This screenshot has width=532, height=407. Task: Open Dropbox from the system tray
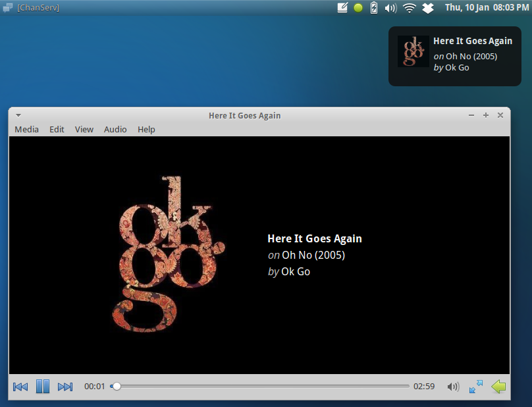(x=427, y=7)
